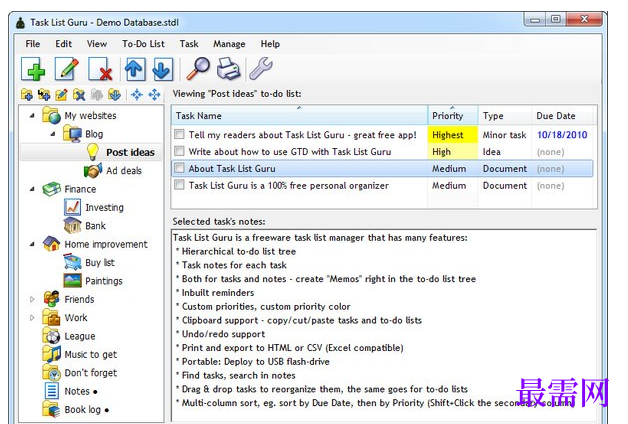Select the Ad deals to-do list

pyautogui.click(x=124, y=171)
